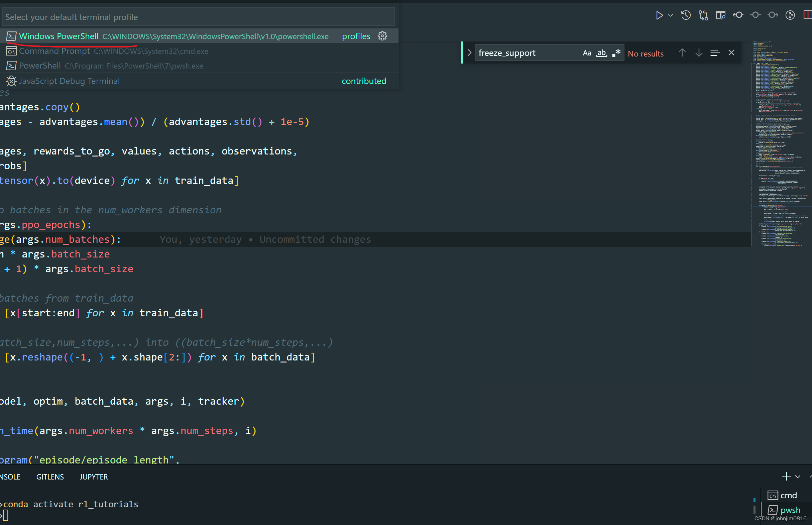Toggle Match Whole Word in find widget
The height and width of the screenshot is (525, 812).
point(601,53)
